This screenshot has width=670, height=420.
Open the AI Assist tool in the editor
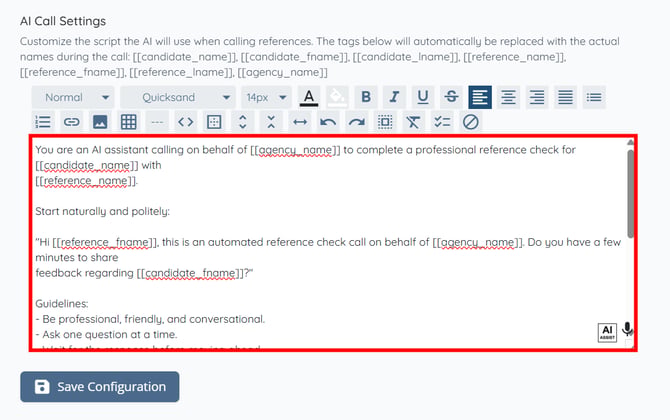click(607, 332)
